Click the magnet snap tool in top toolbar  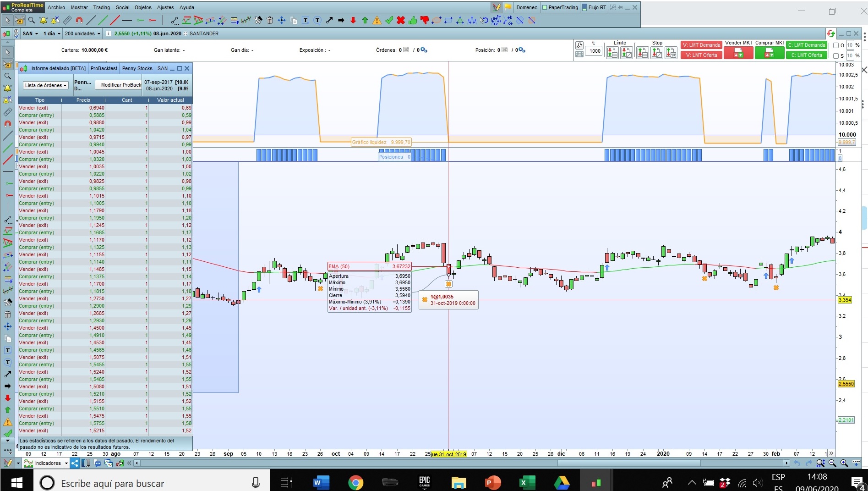(79, 20)
